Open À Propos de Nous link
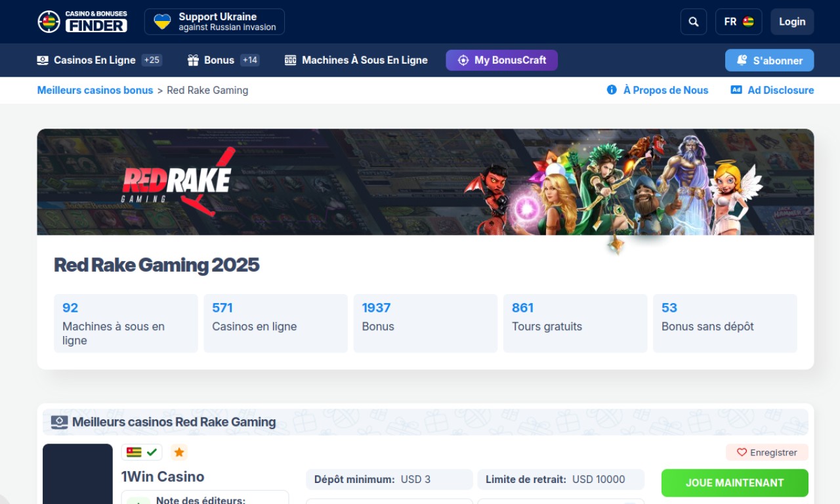The height and width of the screenshot is (504, 840). pos(658,91)
